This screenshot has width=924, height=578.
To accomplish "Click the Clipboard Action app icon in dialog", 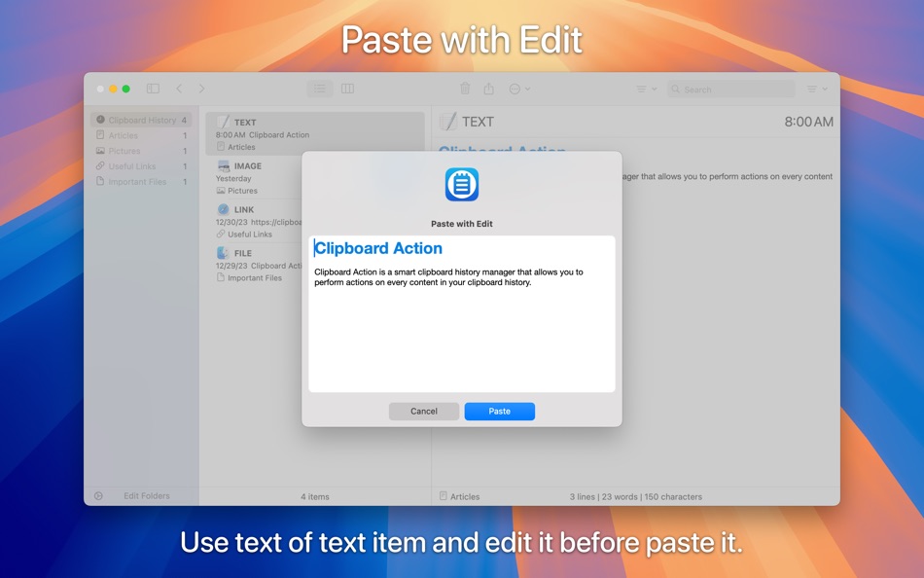I will (x=461, y=185).
